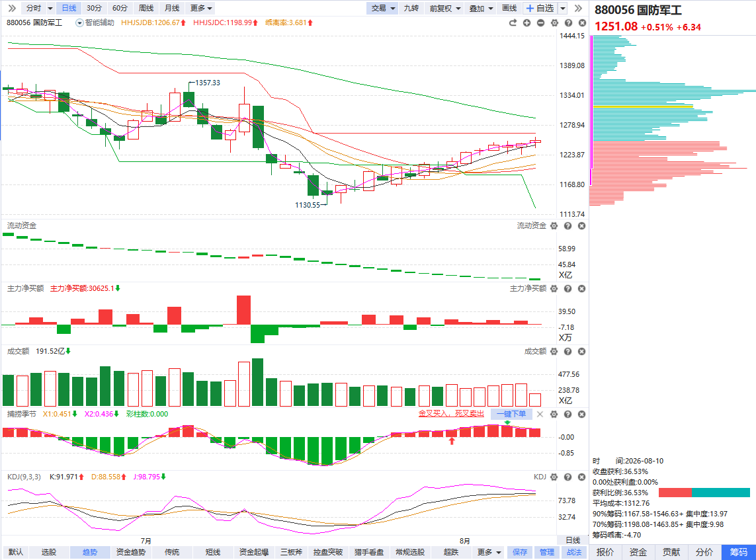The height and width of the screenshot is (560, 756).
Task: Open main chart settings gear icon
Action: (x=554, y=22)
